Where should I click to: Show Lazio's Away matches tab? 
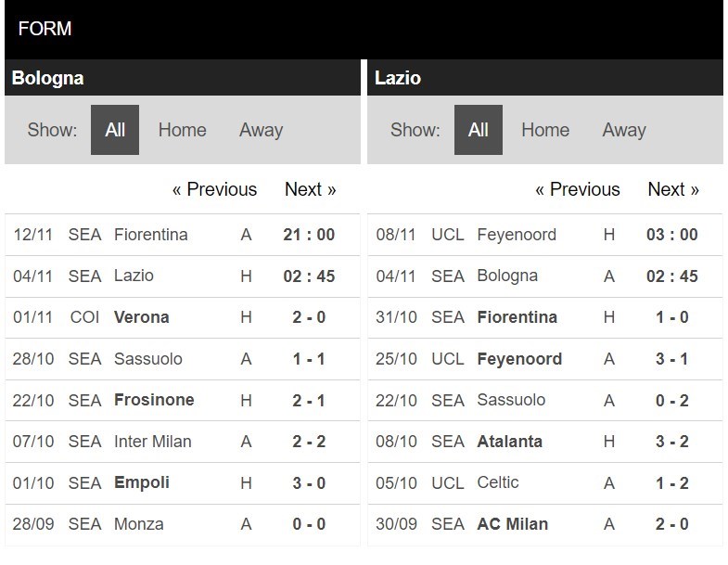click(x=623, y=130)
